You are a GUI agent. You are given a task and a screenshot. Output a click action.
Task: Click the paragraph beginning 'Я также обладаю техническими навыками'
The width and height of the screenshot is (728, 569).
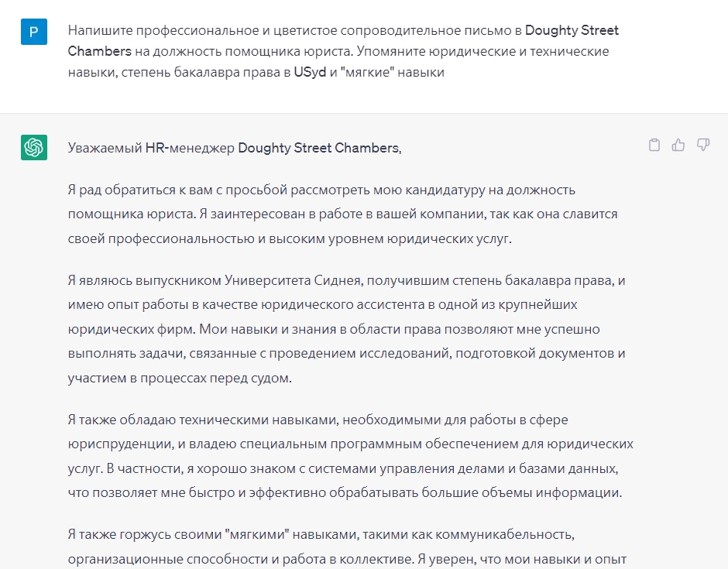pyautogui.click(x=351, y=456)
